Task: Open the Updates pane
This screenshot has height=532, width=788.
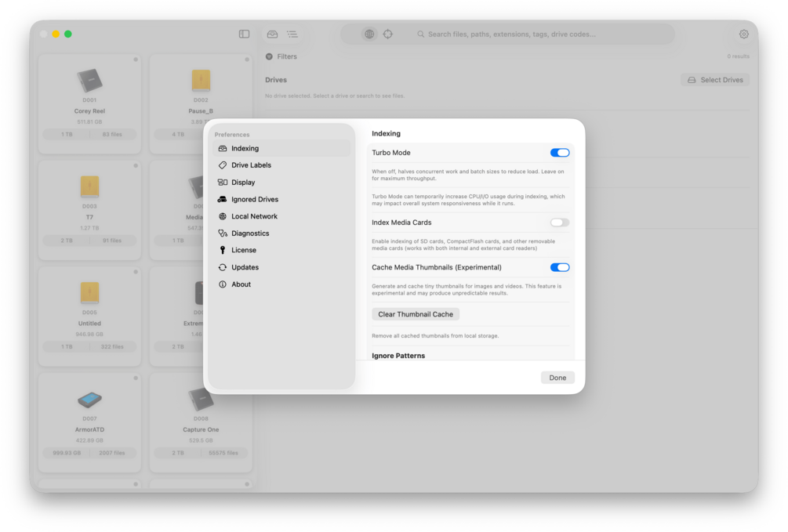Action: pyautogui.click(x=281, y=267)
